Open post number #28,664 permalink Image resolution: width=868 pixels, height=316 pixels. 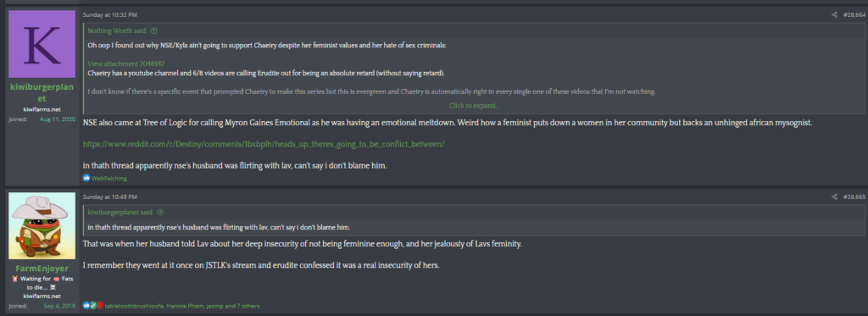[x=854, y=15]
